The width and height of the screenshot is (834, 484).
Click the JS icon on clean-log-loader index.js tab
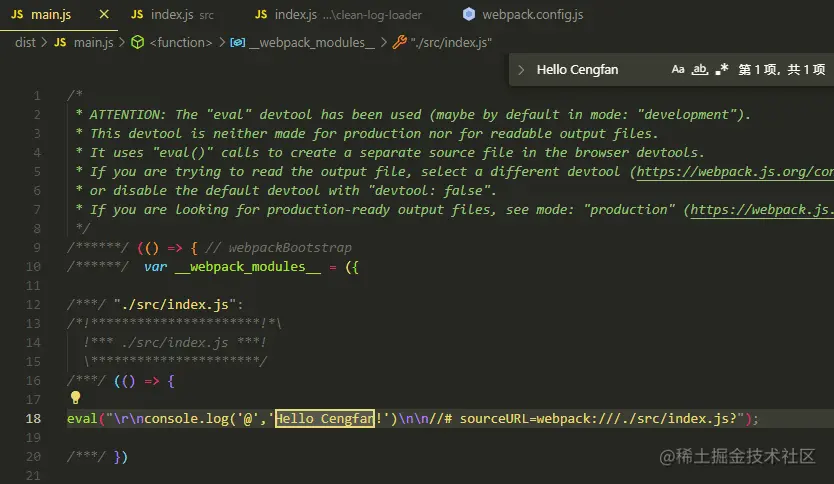coord(261,14)
